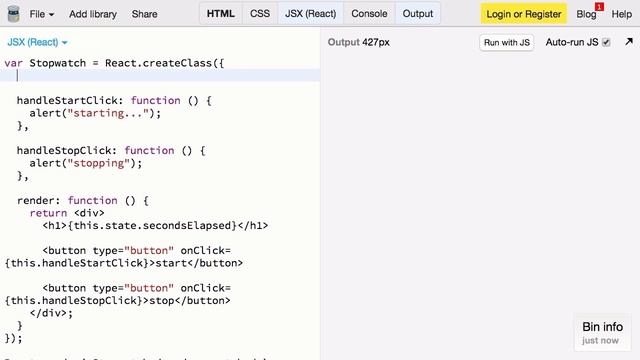The height and width of the screenshot is (360, 640).
Task: Click the this.state.secondsElapsed h1 line
Action: point(155,225)
